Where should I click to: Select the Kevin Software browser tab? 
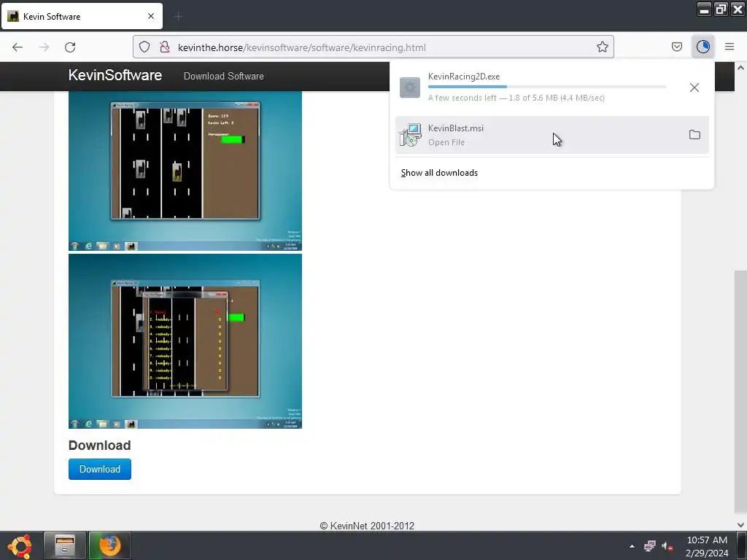82,16
